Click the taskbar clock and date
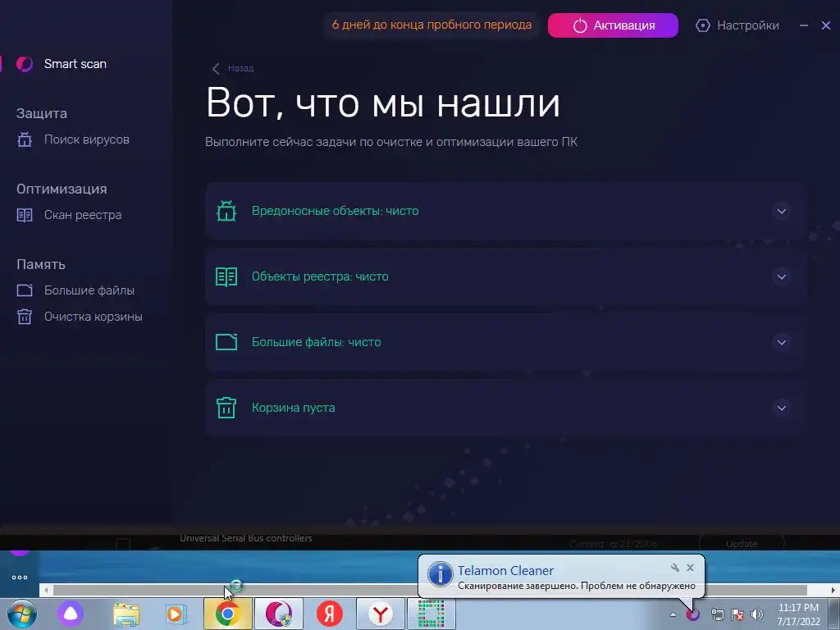The width and height of the screenshot is (840, 630). tap(798, 614)
